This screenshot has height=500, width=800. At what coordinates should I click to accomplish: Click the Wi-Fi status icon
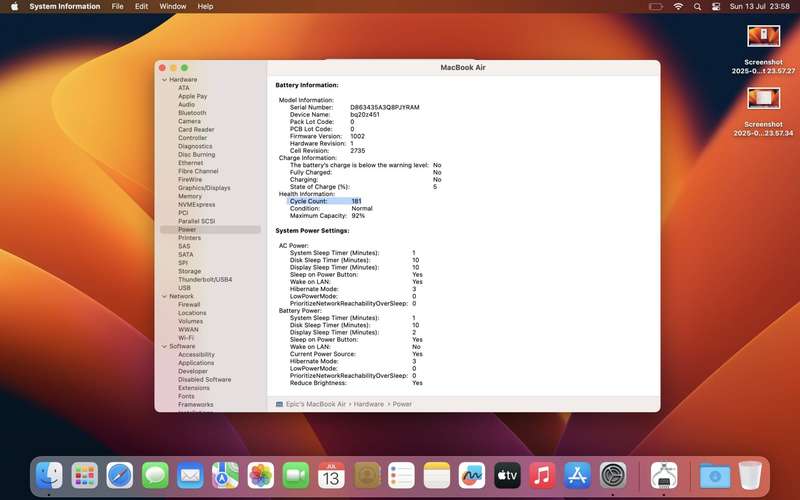click(x=678, y=7)
